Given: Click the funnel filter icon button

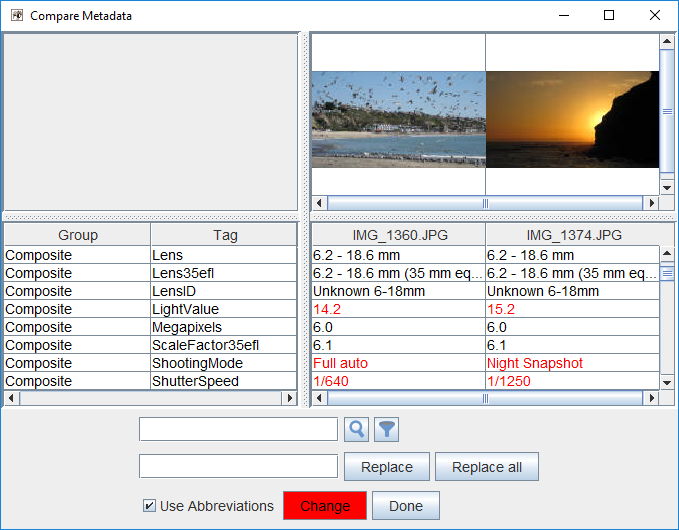Looking at the screenshot, I should click(386, 429).
